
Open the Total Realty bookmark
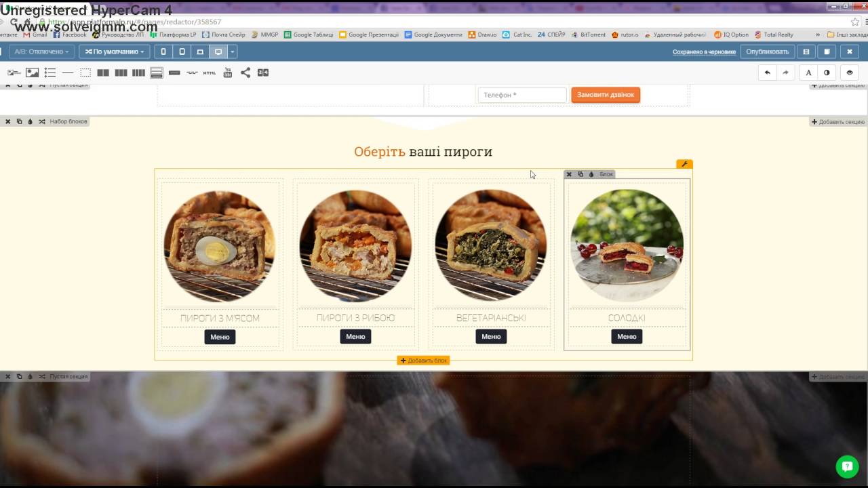[x=774, y=35]
